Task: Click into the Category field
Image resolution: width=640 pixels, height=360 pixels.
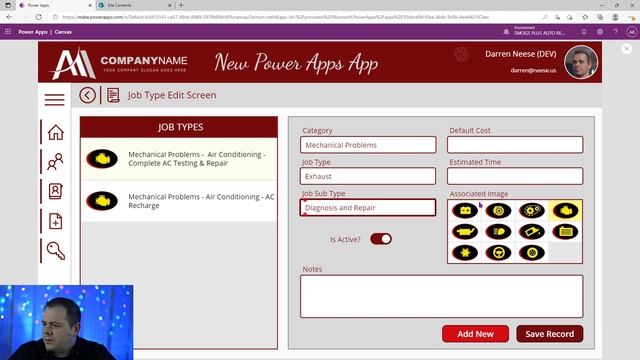Action: tap(368, 145)
